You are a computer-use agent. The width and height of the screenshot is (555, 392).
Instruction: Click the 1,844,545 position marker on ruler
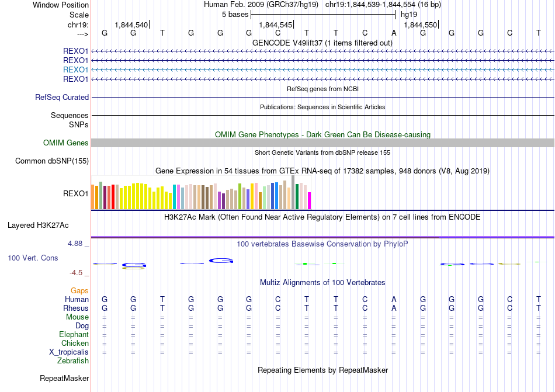coord(276,25)
